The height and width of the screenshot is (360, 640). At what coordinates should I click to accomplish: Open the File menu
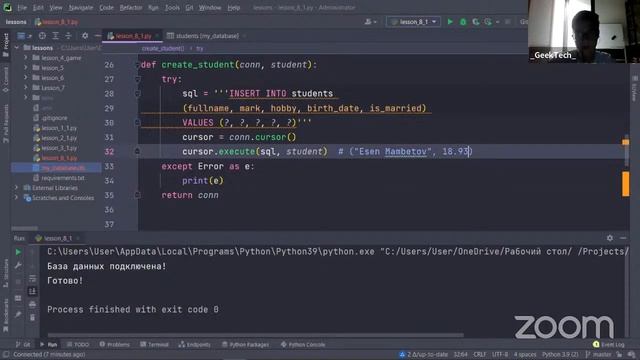tap(22, 7)
